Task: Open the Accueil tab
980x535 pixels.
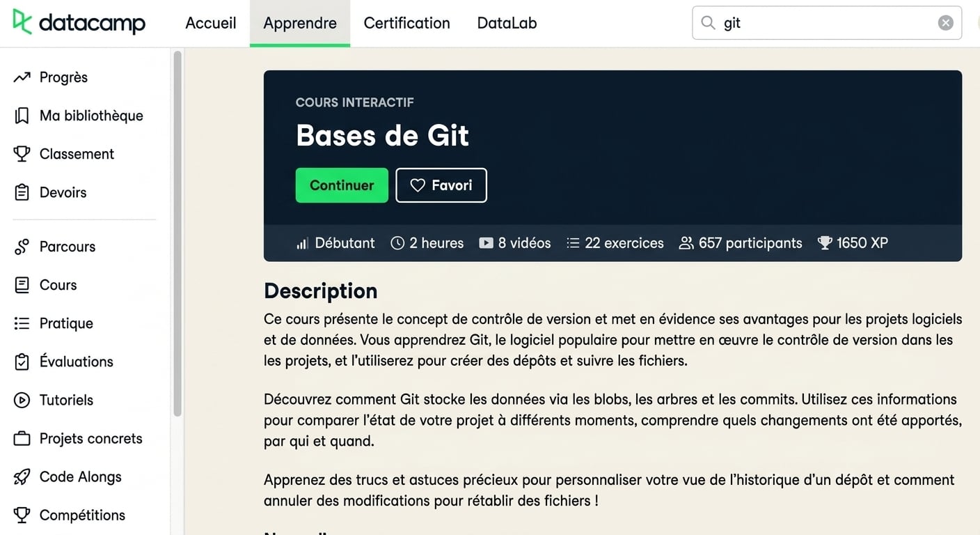Action: pos(211,23)
